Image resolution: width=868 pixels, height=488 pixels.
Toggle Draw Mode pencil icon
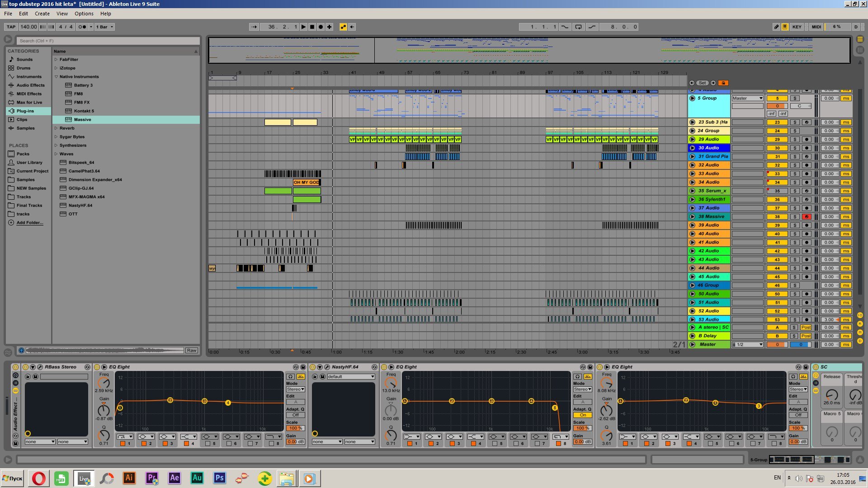(x=776, y=27)
